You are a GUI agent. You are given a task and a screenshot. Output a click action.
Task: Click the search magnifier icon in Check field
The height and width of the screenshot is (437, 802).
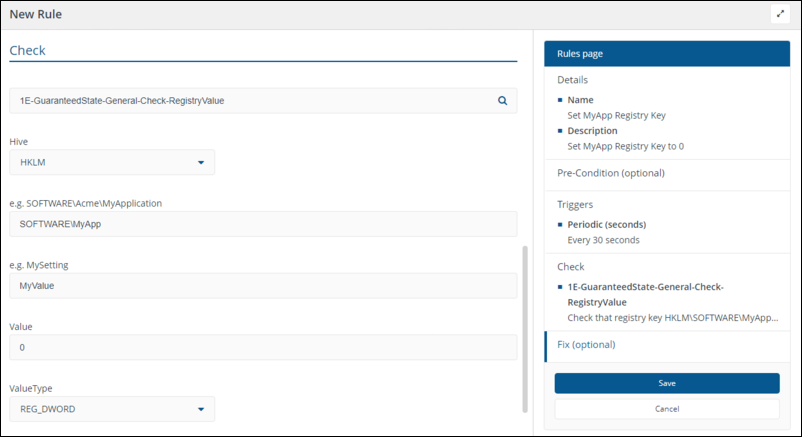click(x=502, y=101)
